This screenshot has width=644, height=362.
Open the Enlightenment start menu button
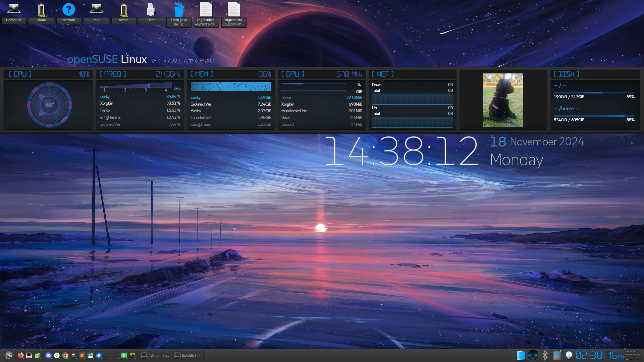pyautogui.click(x=9, y=355)
